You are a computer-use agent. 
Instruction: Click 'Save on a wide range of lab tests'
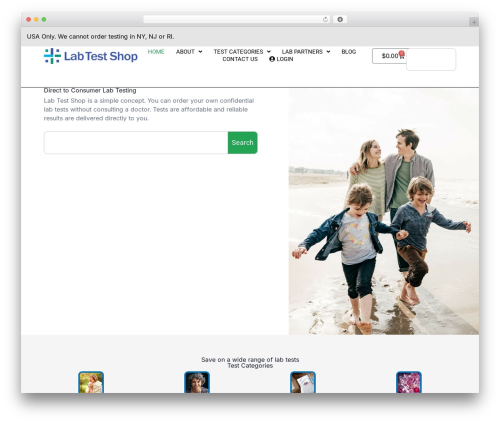click(250, 360)
